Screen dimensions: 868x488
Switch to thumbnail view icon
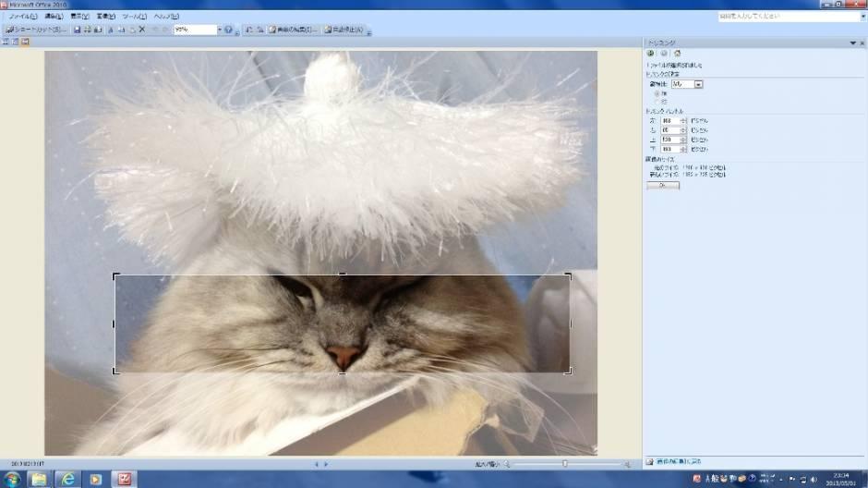[x=6, y=42]
